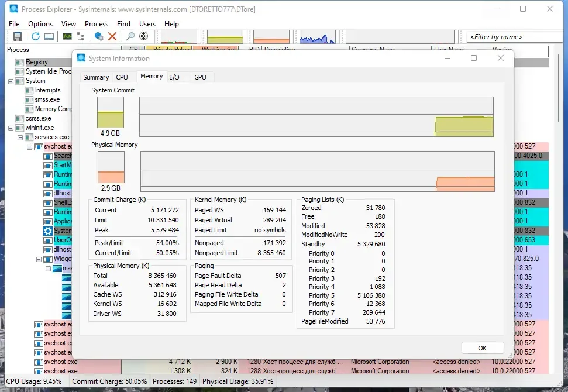This screenshot has height=392, width=568.
Task: Click the Find handle magnifier icon
Action: tap(130, 36)
